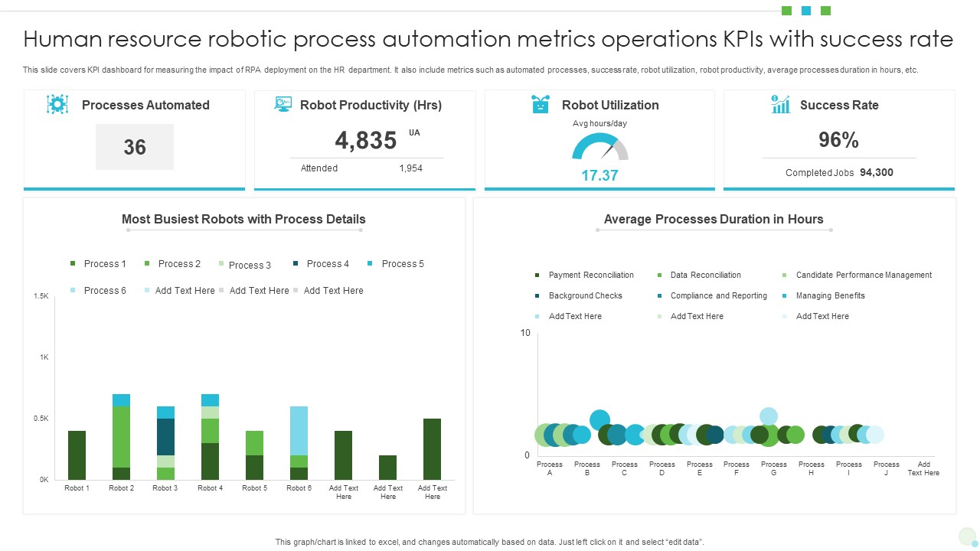Select the Robot 2 stacked bar

[121, 437]
